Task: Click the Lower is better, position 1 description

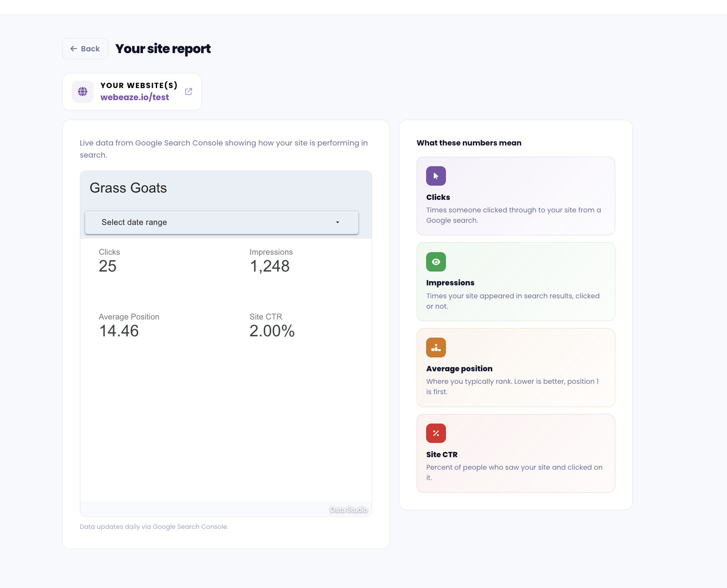Action: [512, 387]
